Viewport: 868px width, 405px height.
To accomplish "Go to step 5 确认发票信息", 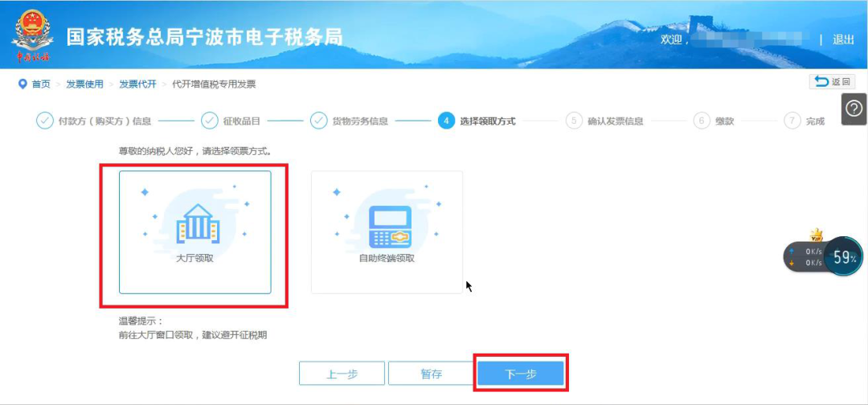I will coord(604,121).
